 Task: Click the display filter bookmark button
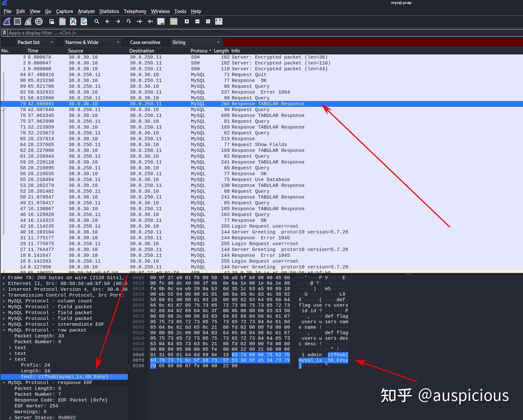pyautogui.click(x=4, y=33)
